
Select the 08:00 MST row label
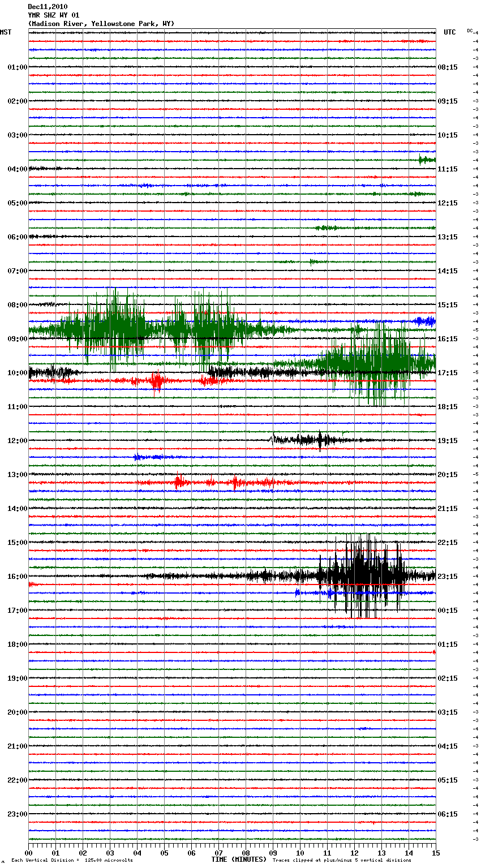pyautogui.click(x=17, y=305)
